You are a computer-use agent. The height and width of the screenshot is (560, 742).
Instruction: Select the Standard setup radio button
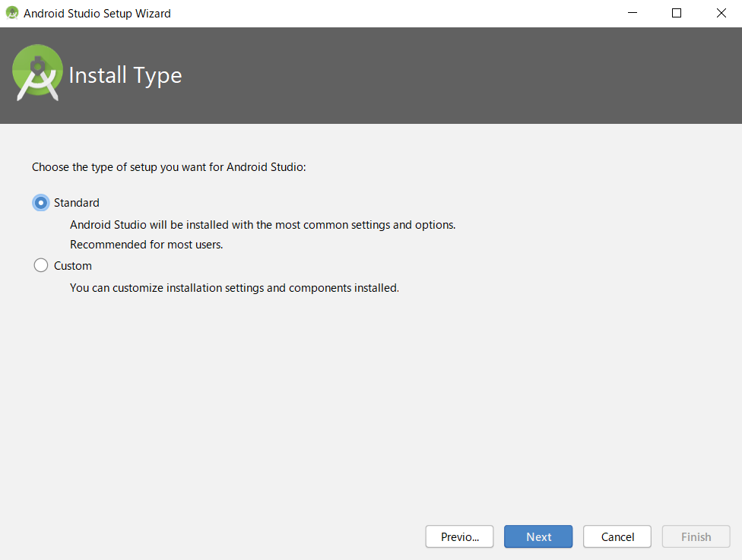pyautogui.click(x=41, y=203)
